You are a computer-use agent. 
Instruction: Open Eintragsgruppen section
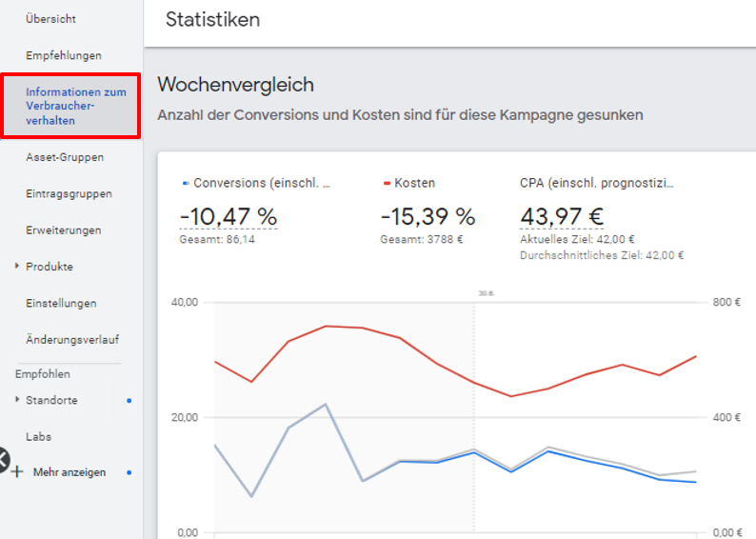69,194
